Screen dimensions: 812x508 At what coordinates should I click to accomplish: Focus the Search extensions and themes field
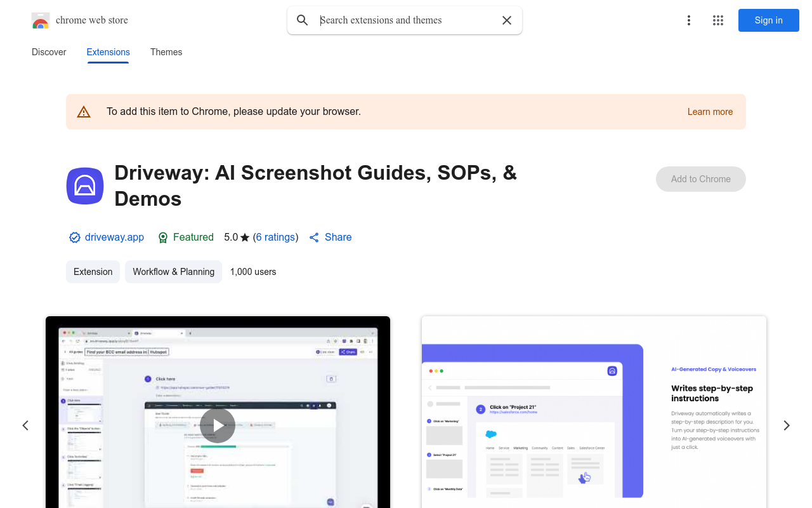click(406, 20)
